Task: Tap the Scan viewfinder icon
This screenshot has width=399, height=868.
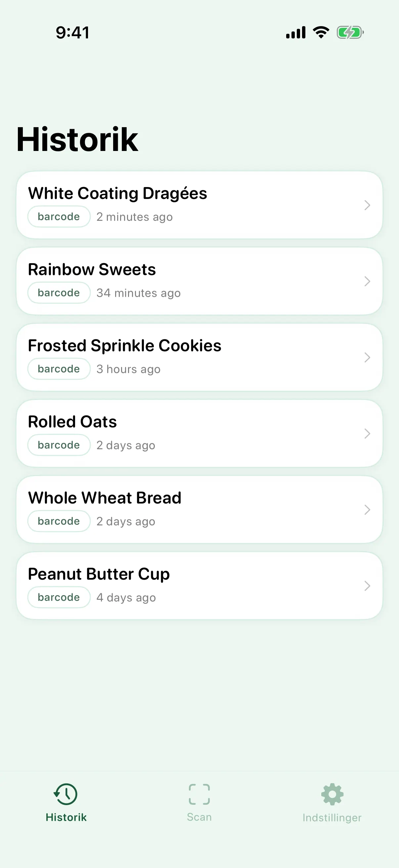Action: [199, 794]
